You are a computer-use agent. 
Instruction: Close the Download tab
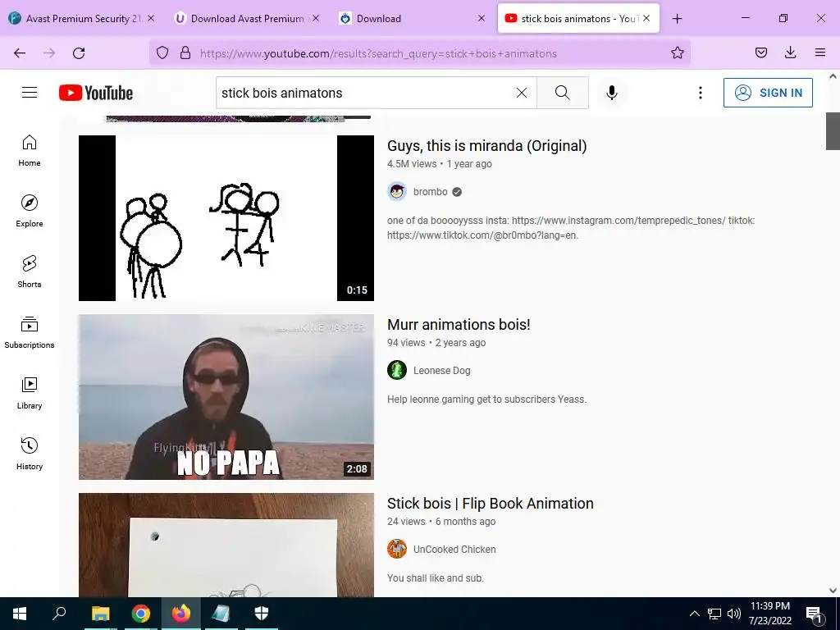pos(481,19)
